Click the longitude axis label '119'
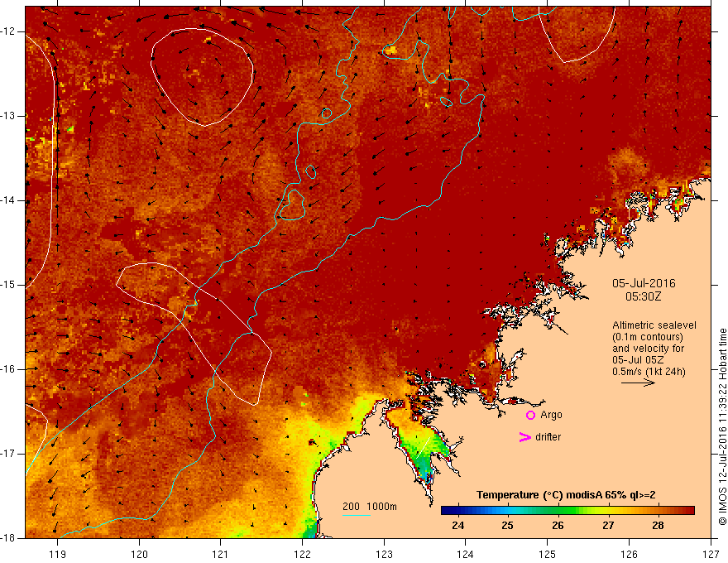 (x=58, y=554)
